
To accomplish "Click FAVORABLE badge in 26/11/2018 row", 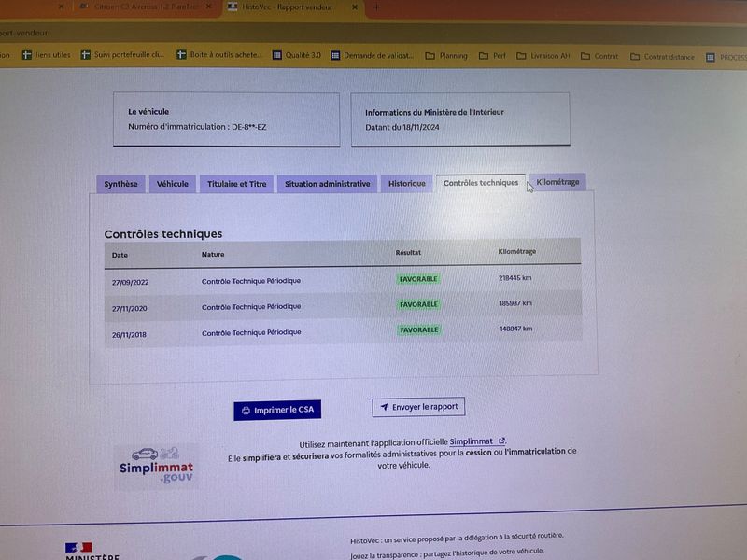I will click(418, 329).
